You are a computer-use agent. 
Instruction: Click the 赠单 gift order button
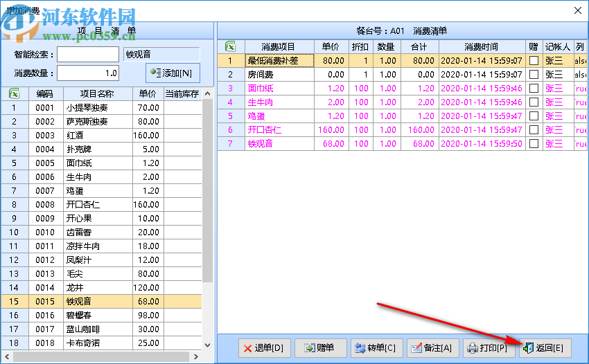(x=320, y=348)
